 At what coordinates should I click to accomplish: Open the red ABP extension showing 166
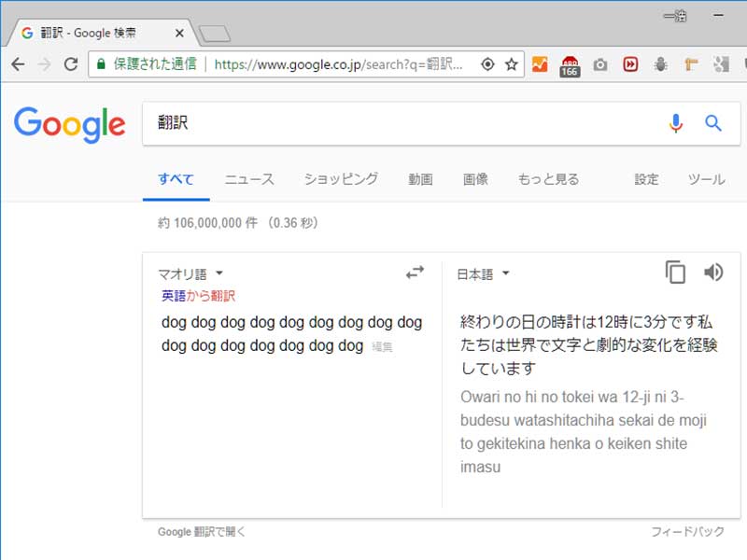tap(570, 65)
